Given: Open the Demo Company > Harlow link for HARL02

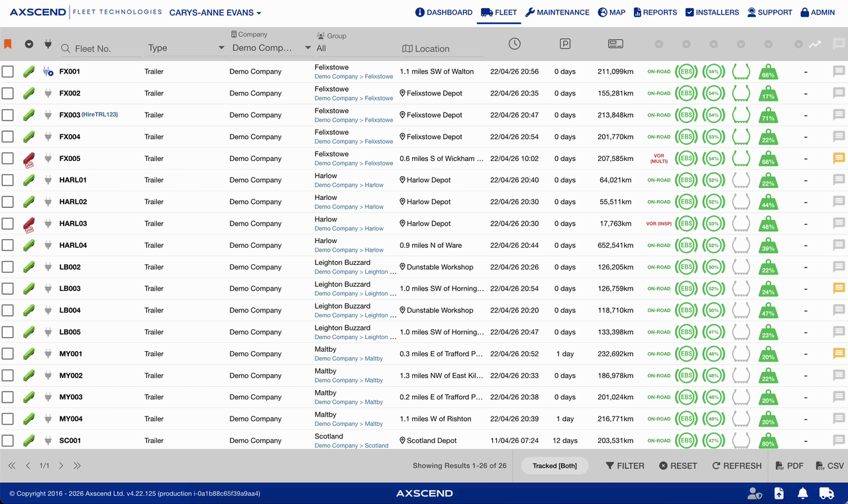Looking at the screenshot, I should tap(349, 207).
